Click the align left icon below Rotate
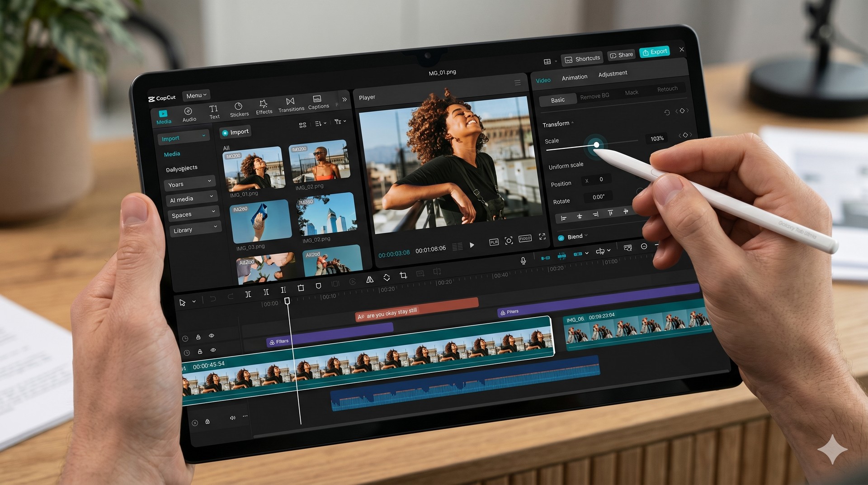This screenshot has height=485, width=868. (563, 219)
